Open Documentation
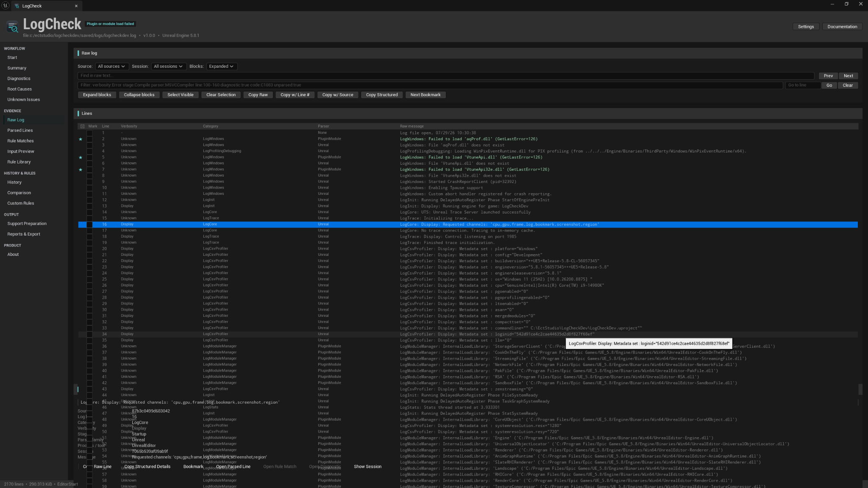 [x=842, y=27]
